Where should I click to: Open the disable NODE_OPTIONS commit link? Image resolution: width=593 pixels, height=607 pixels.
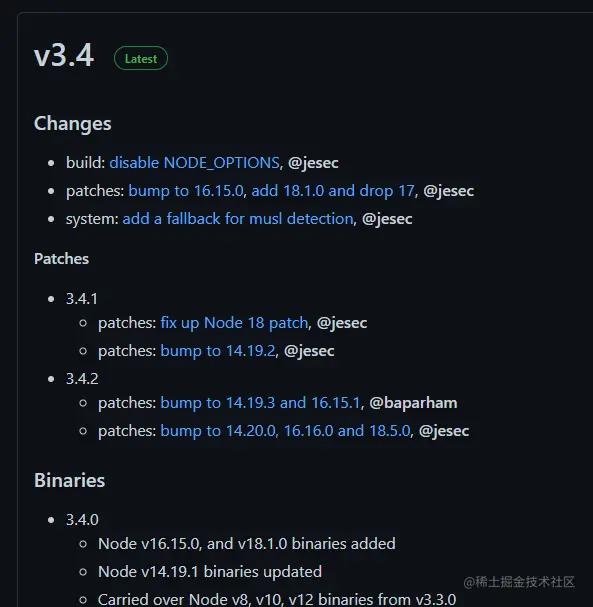click(x=194, y=163)
